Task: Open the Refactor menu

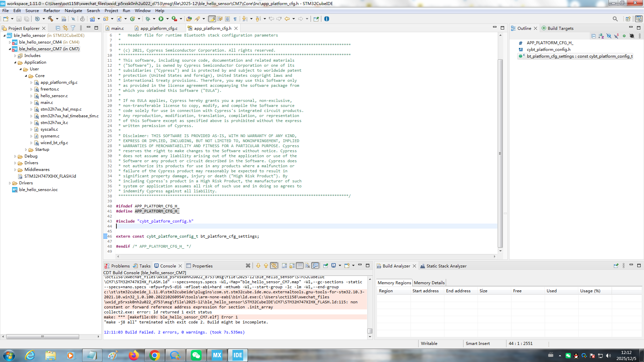Action: pos(52,11)
